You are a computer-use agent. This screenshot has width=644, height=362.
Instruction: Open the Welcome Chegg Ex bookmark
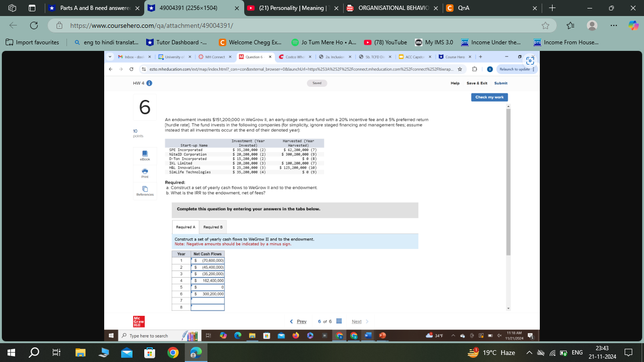click(x=250, y=42)
